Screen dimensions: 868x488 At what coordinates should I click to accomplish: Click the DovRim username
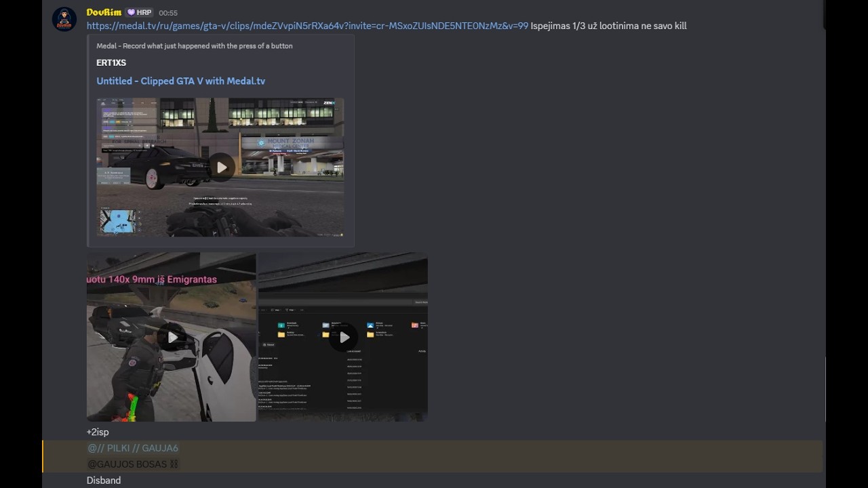tap(104, 12)
